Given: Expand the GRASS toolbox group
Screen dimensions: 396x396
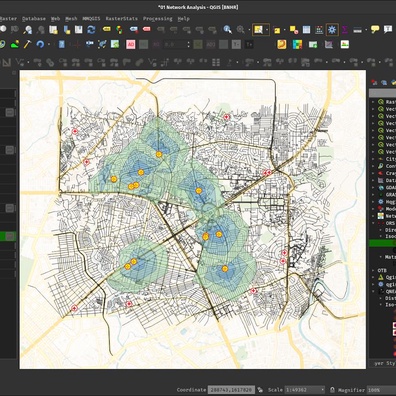Looking at the screenshot, I should [373, 195].
